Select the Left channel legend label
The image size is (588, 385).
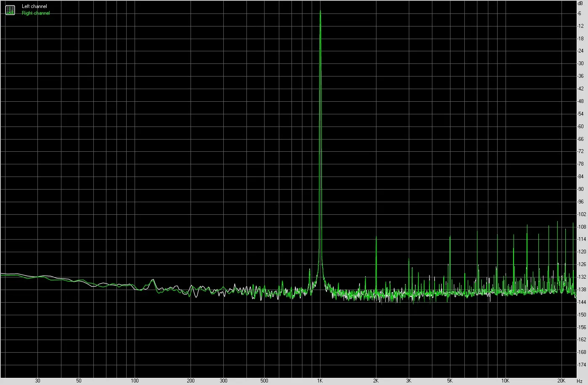tap(34, 6)
